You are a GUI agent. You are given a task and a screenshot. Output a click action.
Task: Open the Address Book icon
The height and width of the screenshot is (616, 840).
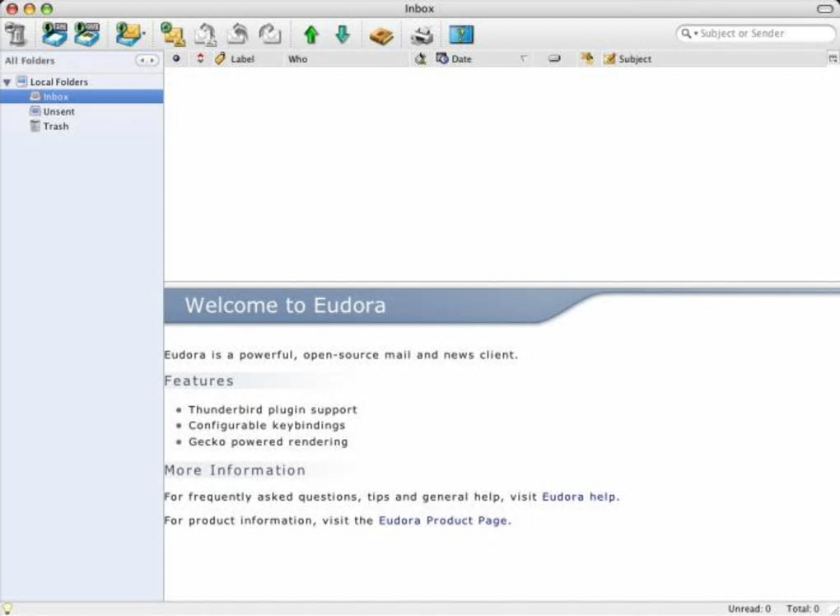click(381, 36)
